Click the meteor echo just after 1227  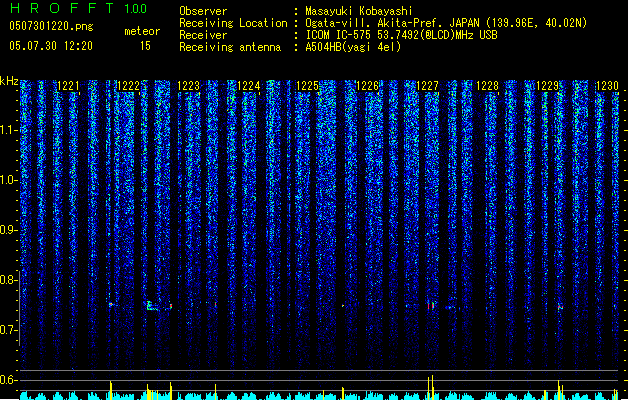[431, 306]
